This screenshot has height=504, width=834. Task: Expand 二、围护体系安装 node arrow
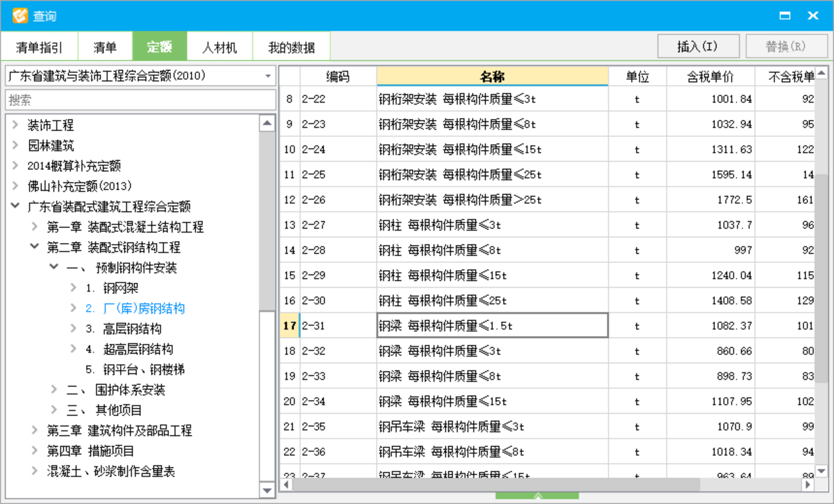tap(54, 390)
